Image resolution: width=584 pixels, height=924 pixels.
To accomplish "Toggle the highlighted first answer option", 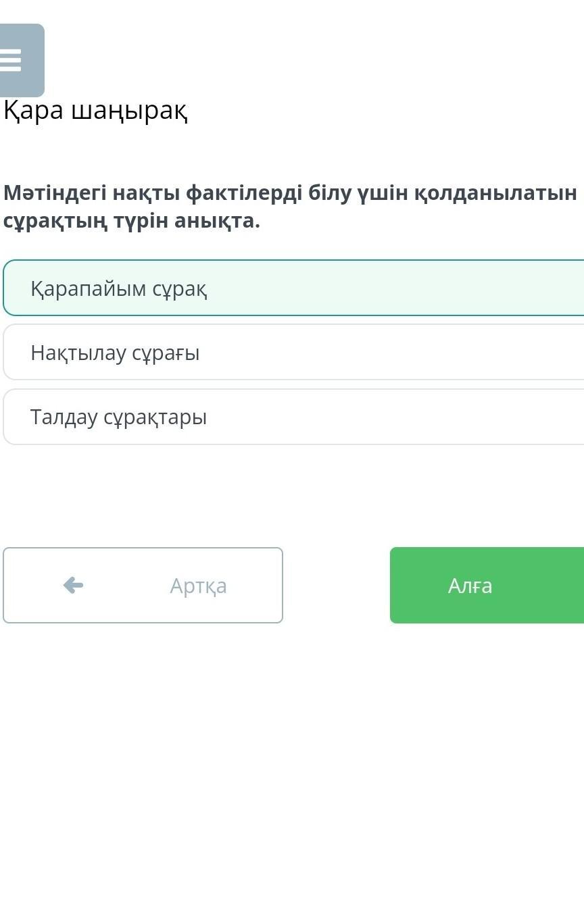I will click(x=293, y=288).
